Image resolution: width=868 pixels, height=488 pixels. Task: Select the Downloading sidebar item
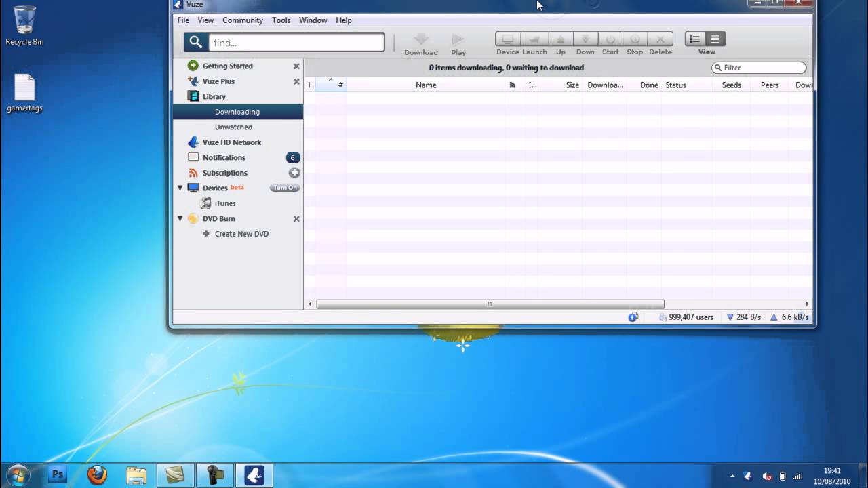point(238,112)
